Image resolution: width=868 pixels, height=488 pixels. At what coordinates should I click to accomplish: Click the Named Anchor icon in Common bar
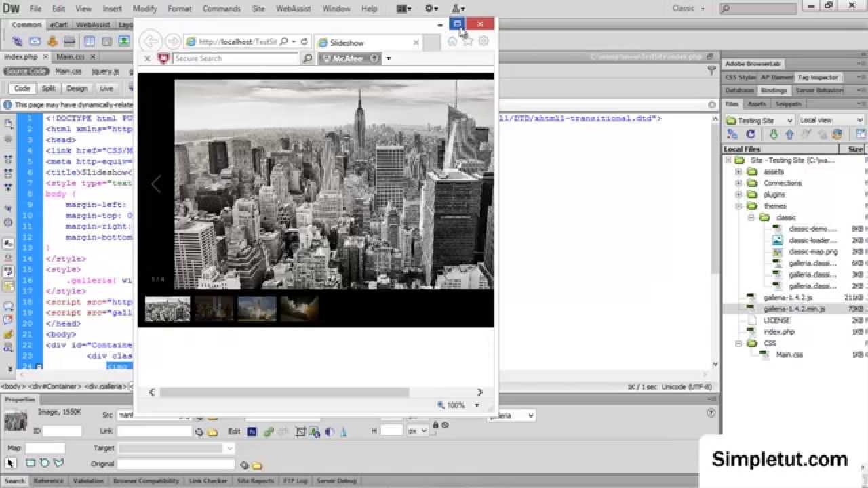click(52, 41)
